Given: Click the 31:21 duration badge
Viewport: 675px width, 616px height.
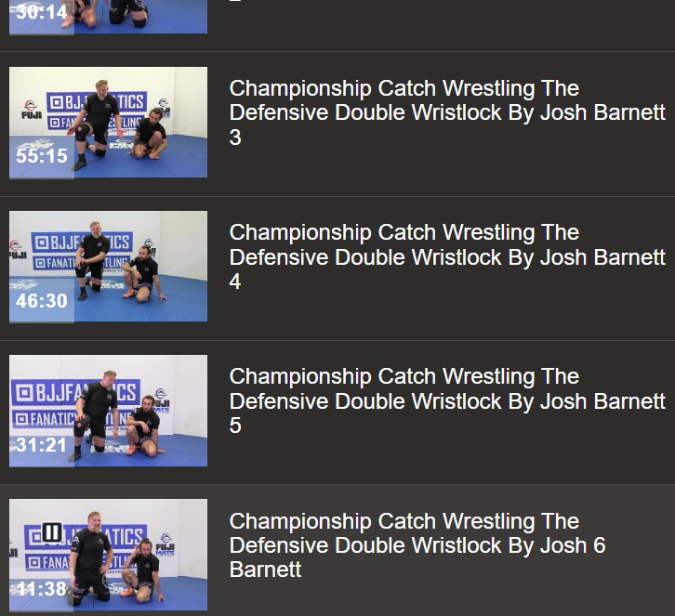Looking at the screenshot, I should coord(42,445).
